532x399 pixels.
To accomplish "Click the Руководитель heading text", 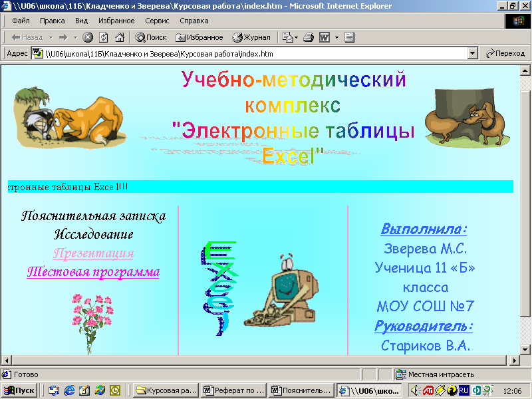I will (x=424, y=326).
